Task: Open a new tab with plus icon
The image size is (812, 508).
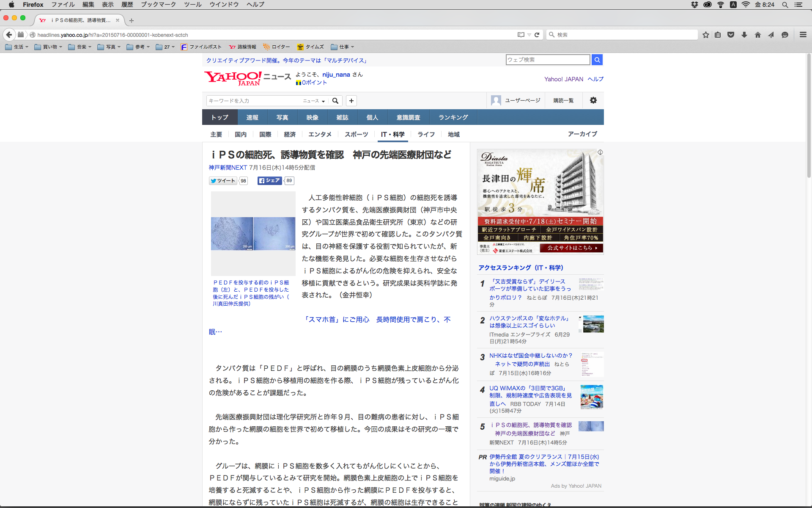Action: [x=132, y=20]
